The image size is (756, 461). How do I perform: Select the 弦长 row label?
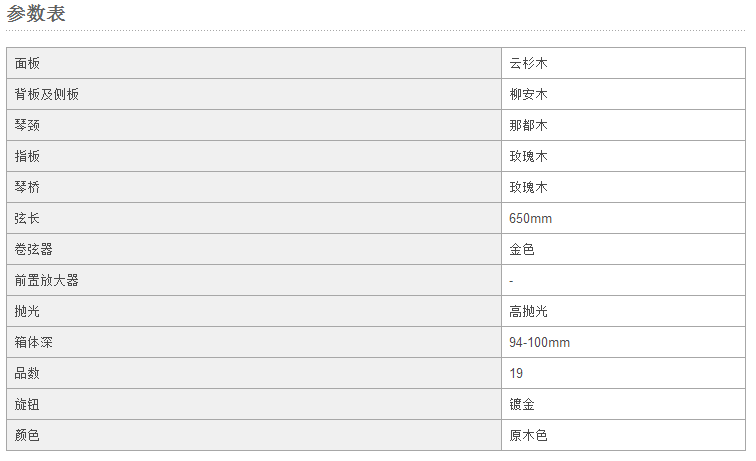tap(27, 218)
